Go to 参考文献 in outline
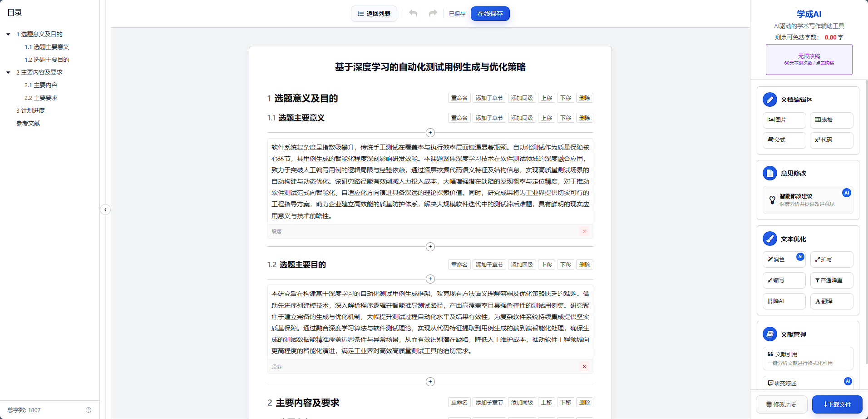Viewport: 868px width, 419px height. click(28, 123)
